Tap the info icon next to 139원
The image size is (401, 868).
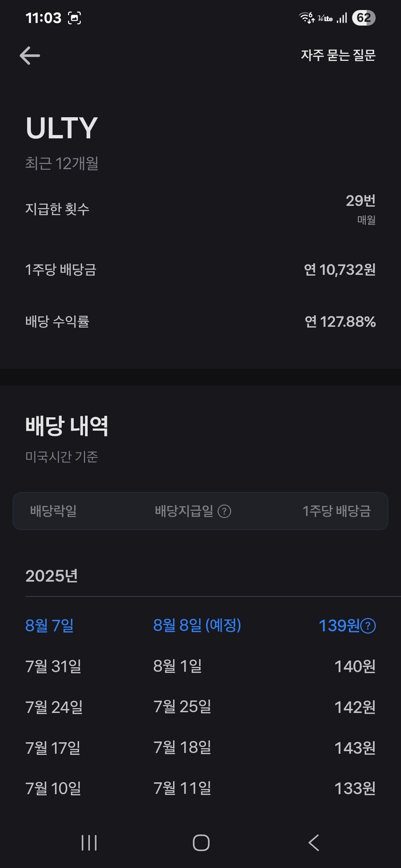(x=368, y=626)
